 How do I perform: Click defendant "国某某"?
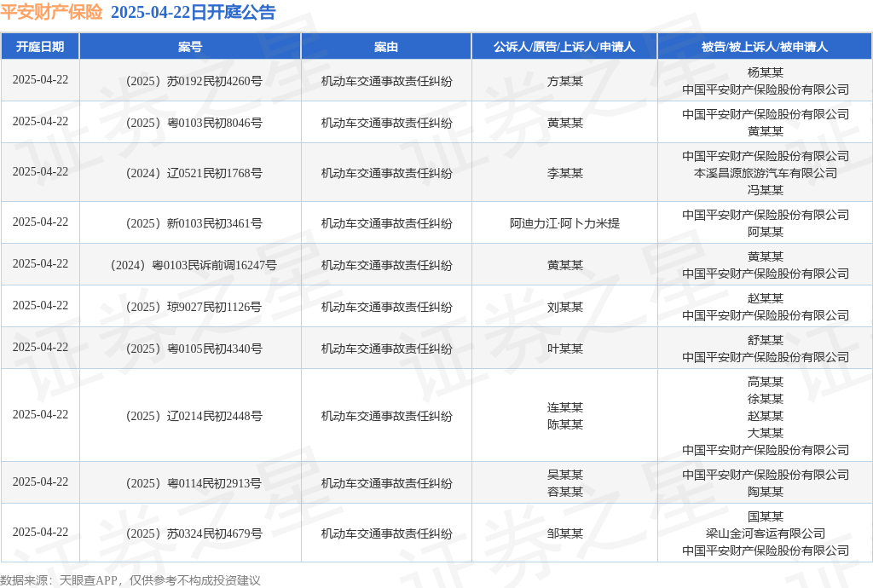click(766, 516)
